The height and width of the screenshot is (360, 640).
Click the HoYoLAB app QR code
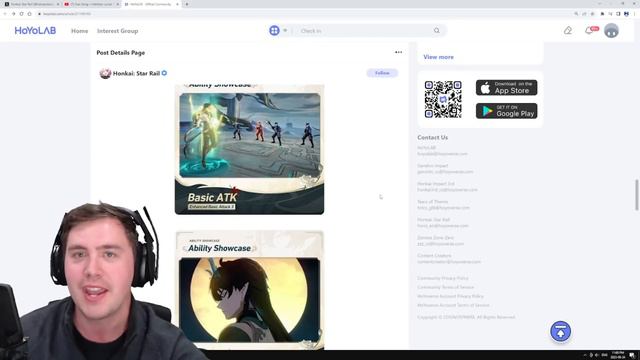point(443,99)
